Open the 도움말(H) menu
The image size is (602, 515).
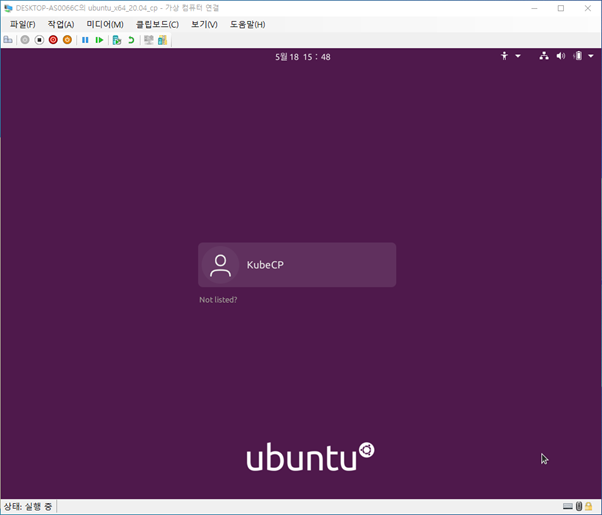pos(247,25)
